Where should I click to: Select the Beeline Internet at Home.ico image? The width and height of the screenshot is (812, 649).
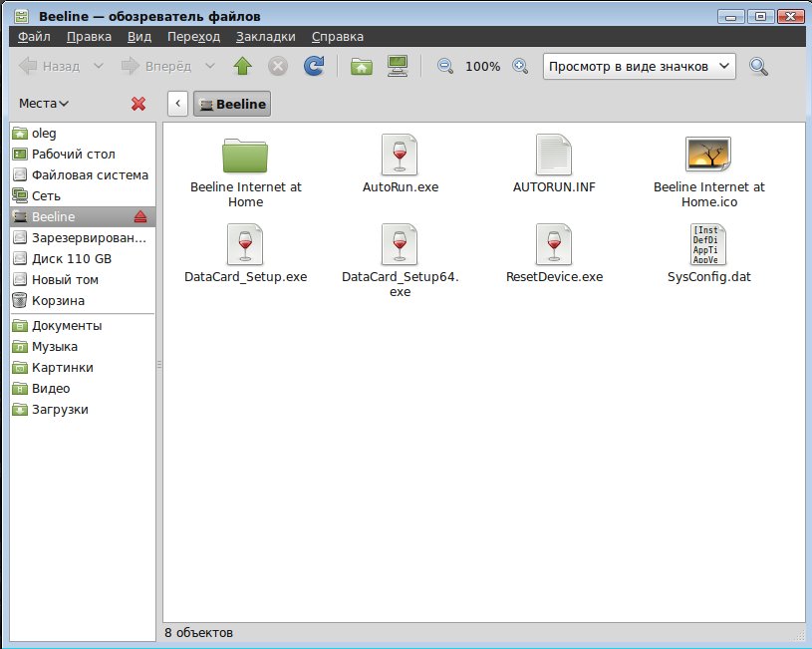[709, 172]
